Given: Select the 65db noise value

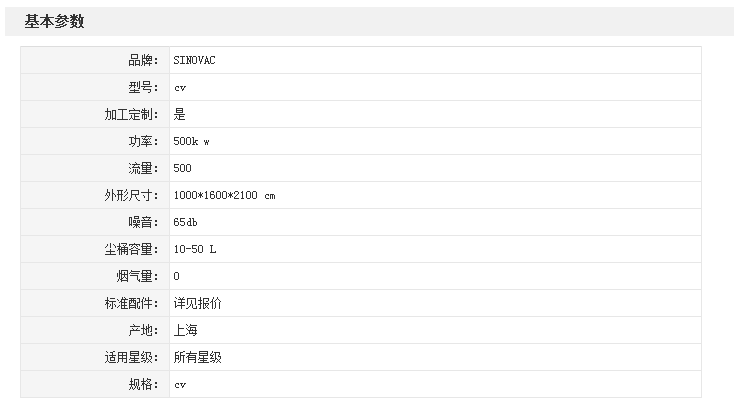Looking at the screenshot, I should [x=185, y=222].
